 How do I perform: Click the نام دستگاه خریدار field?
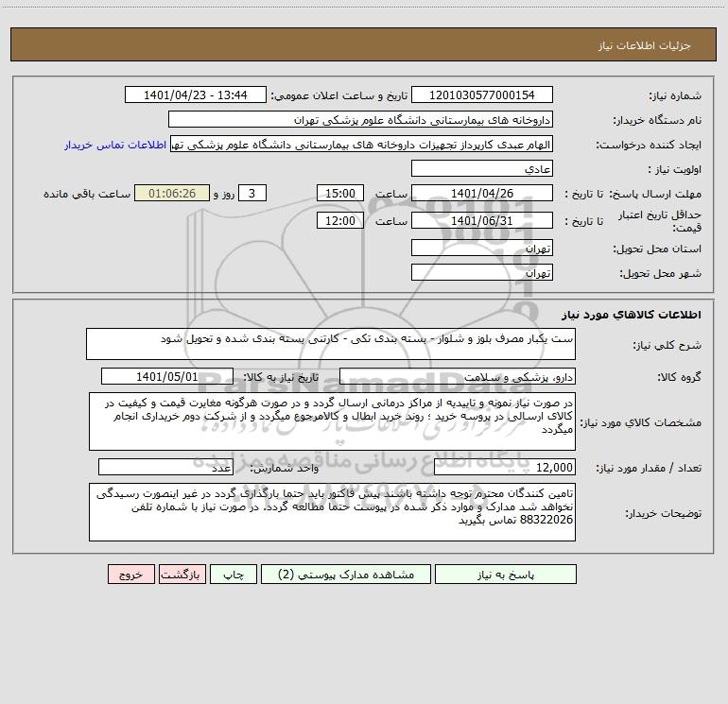(360, 119)
